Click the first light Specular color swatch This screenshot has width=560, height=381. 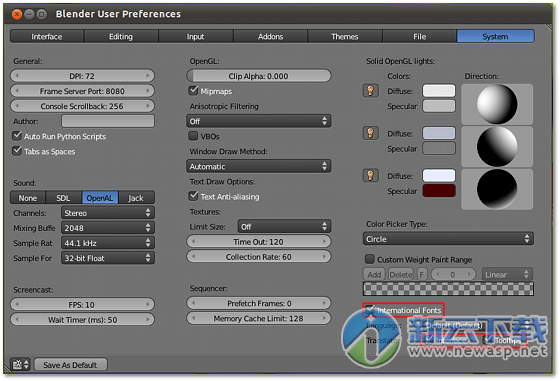pyautogui.click(x=439, y=106)
